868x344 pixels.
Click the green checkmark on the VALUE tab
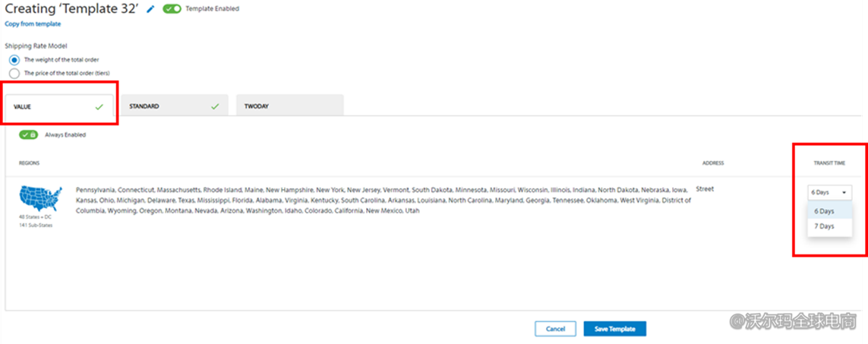click(x=99, y=107)
